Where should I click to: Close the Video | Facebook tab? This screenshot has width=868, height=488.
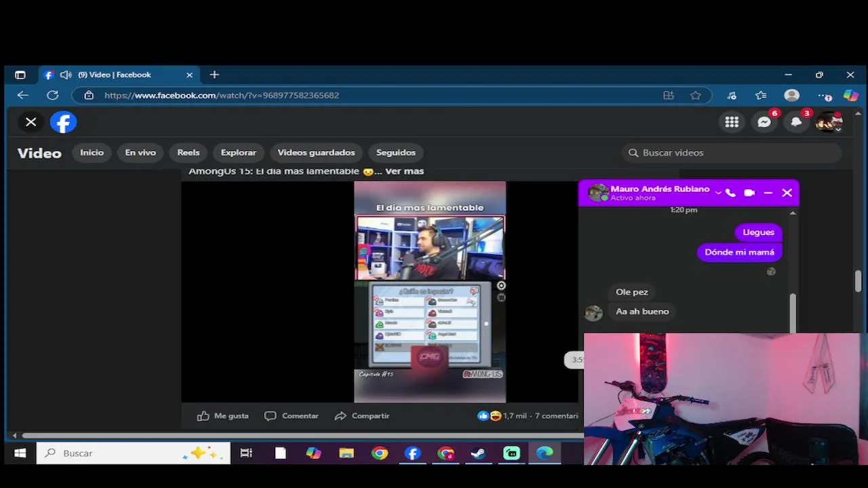189,75
